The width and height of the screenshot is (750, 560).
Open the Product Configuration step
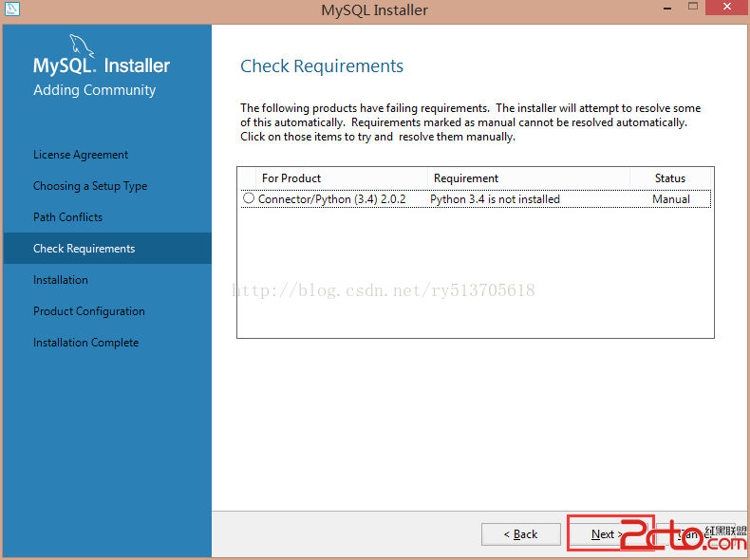pos(89,311)
